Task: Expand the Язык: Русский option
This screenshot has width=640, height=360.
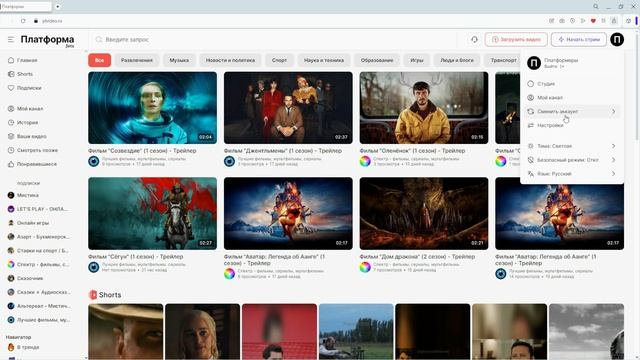Action: tap(572, 173)
